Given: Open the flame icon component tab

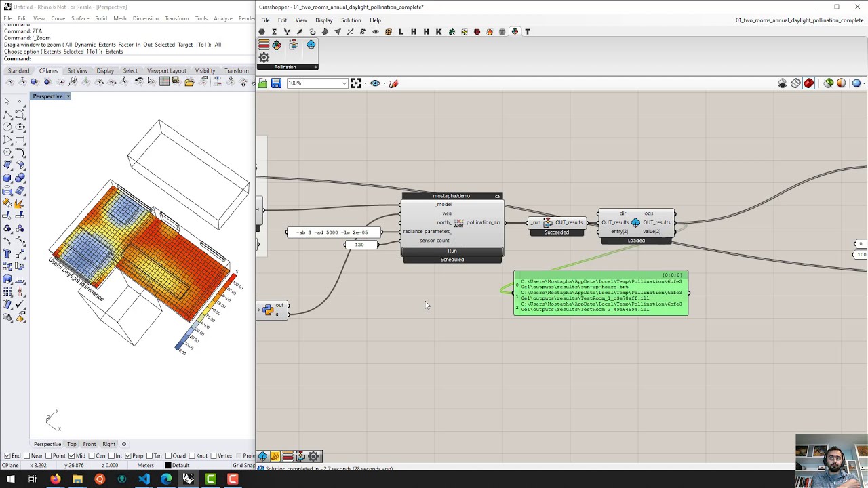Looking at the screenshot, I should [x=490, y=32].
